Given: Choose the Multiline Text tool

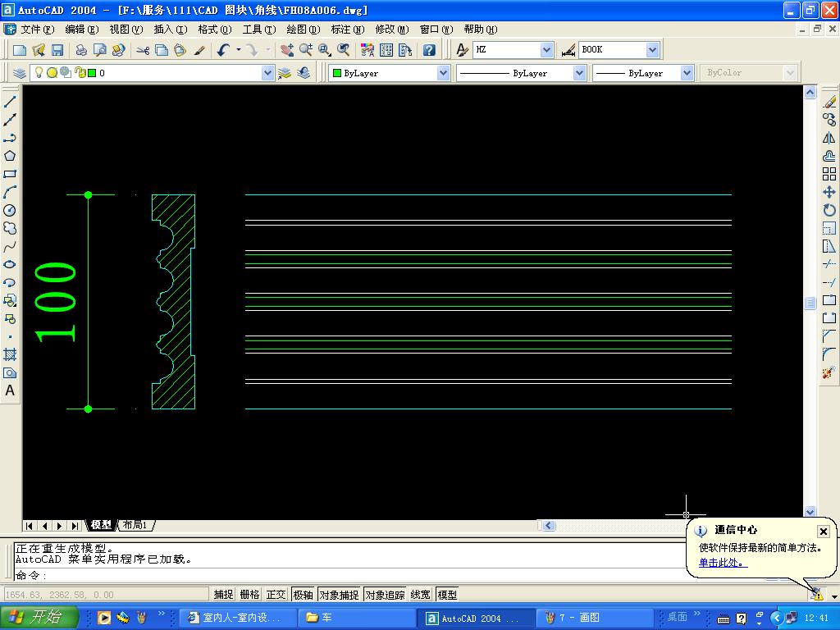Looking at the screenshot, I should point(10,391).
